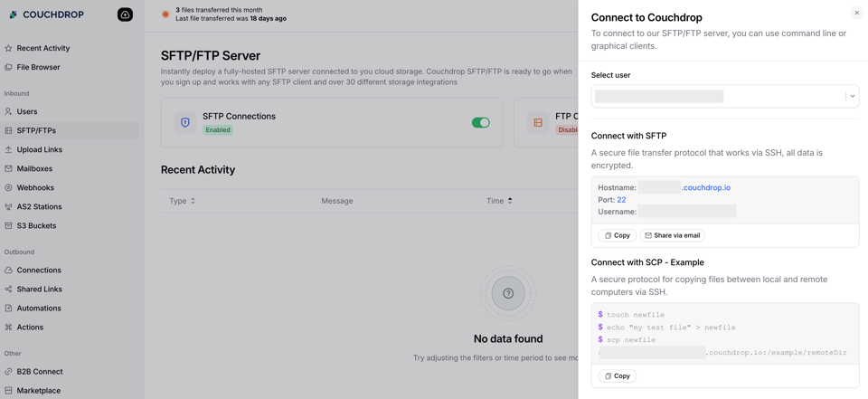Click the files transferred this month text
The image size is (868, 399).
click(219, 10)
